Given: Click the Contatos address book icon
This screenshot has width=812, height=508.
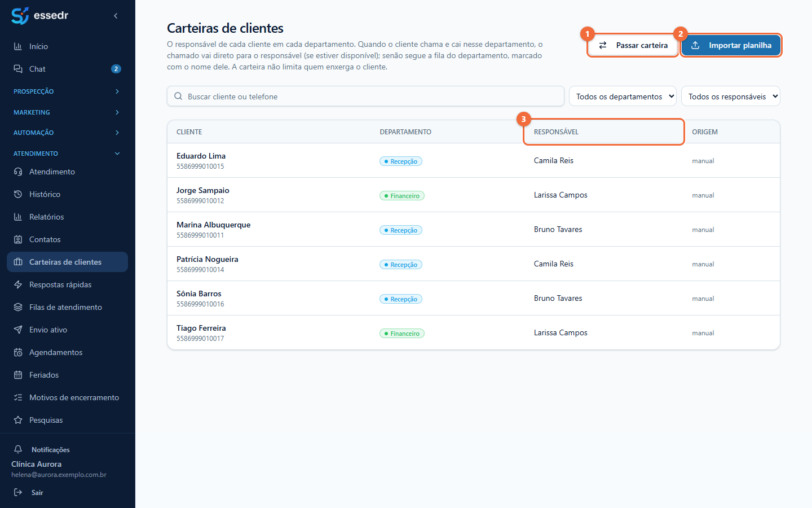Looking at the screenshot, I should (x=18, y=239).
